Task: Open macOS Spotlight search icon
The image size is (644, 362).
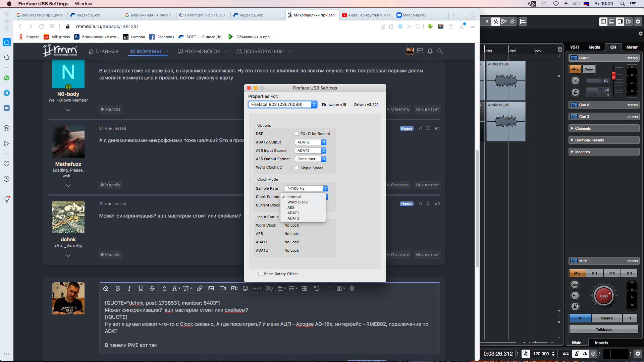Action: click(623, 4)
